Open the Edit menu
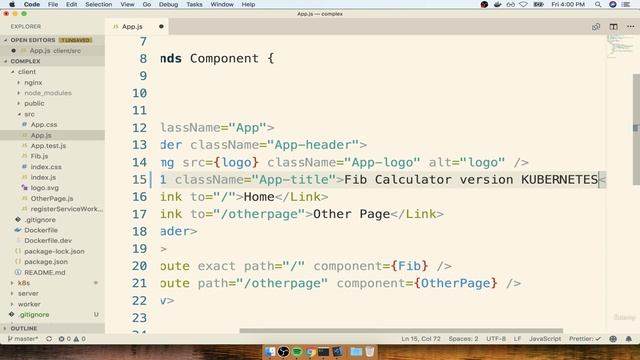Screen dimensions: 640x360 [x=71, y=4]
